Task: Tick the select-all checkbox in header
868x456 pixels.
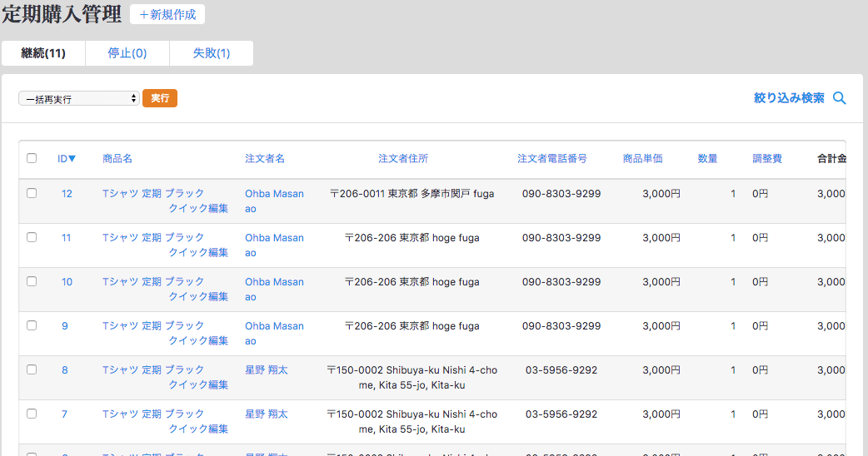Action: coord(32,158)
